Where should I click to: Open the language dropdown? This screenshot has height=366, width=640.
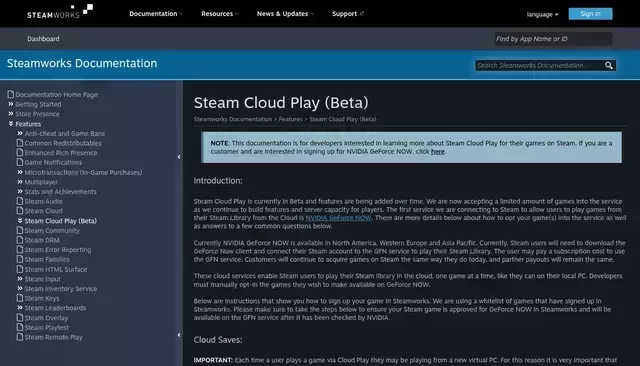[542, 14]
